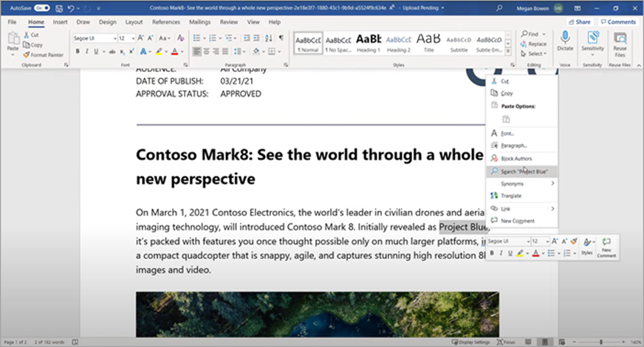Screen dimensions: 644x347
Task: Switch to the Review tab
Action: (x=229, y=21)
